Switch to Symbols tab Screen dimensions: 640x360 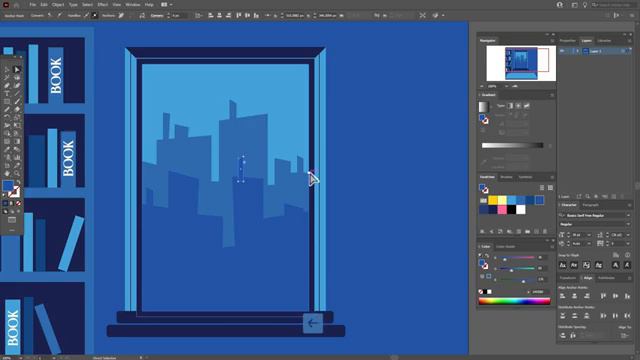[x=525, y=177]
